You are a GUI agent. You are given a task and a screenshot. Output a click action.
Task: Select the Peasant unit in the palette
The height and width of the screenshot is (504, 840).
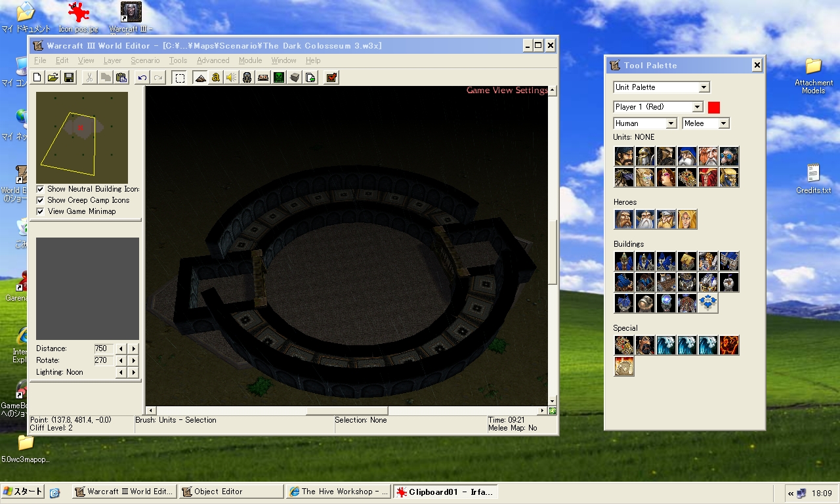click(624, 156)
